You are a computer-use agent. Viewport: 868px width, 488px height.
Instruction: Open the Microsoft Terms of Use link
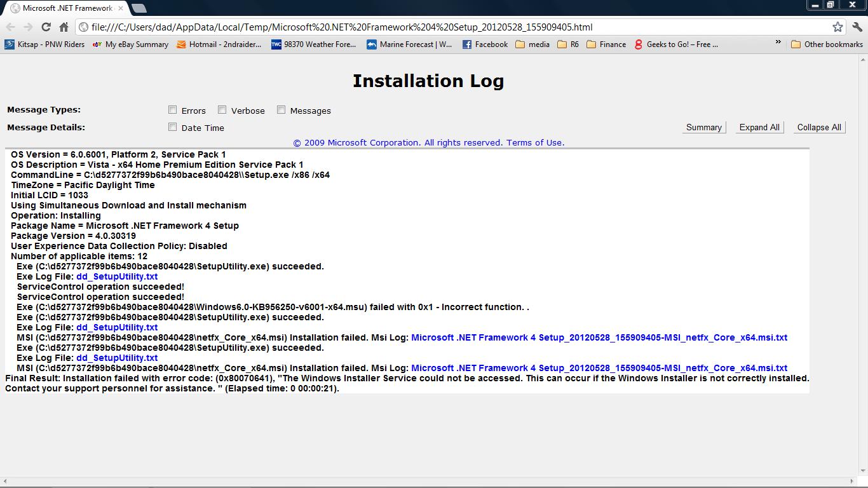(x=535, y=142)
